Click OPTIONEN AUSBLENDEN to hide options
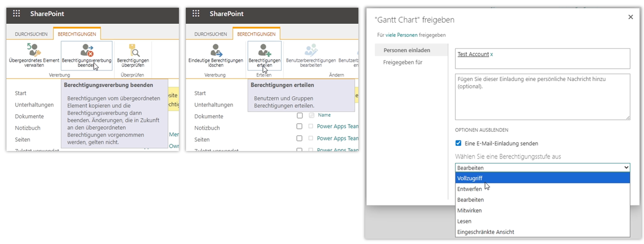Image resolution: width=644 pixels, height=244 pixels. click(482, 130)
